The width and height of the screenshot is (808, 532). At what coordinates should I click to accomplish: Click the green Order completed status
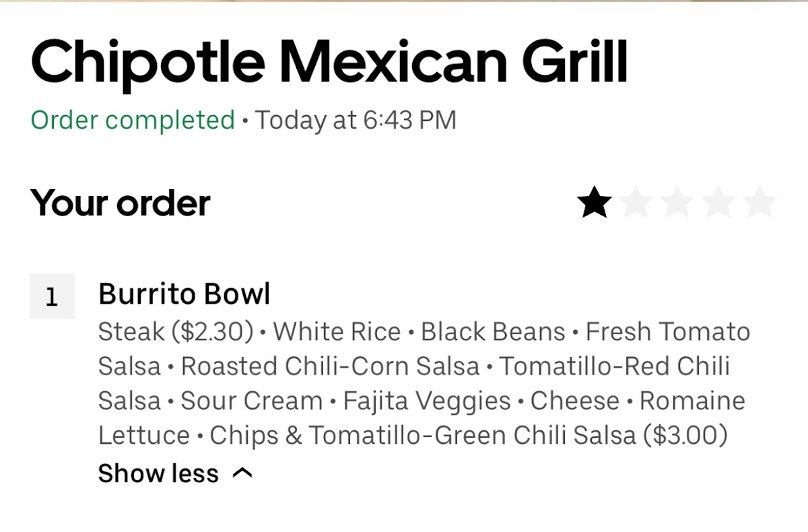(x=133, y=121)
